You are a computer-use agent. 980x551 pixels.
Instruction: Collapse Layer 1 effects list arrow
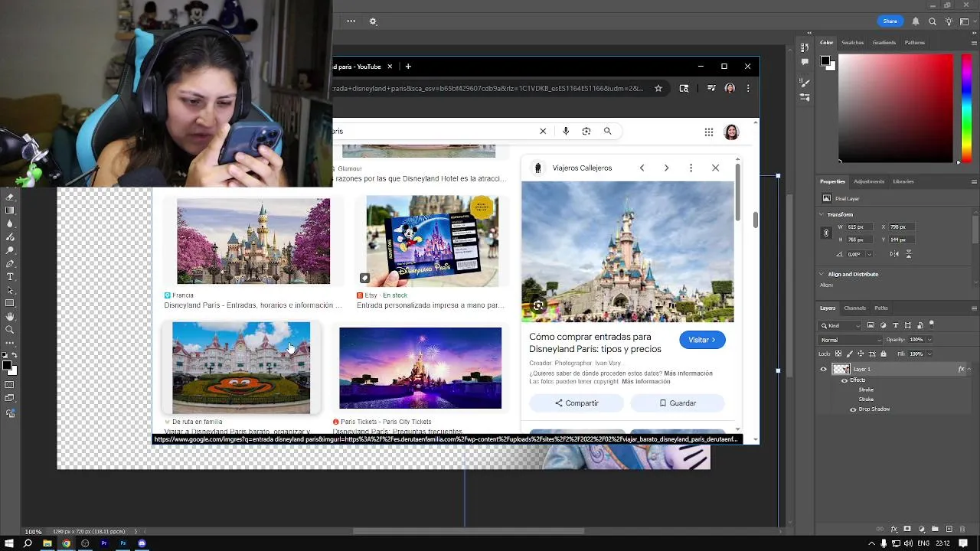click(x=969, y=369)
